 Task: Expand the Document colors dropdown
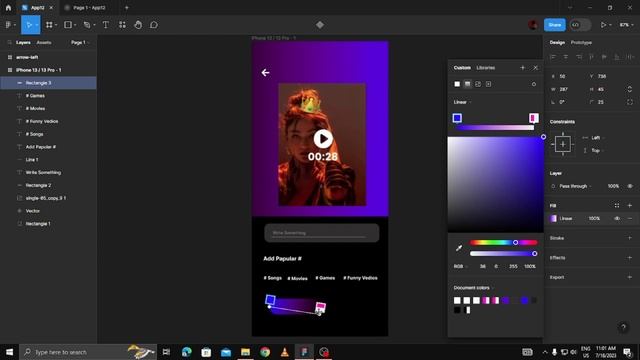point(473,288)
